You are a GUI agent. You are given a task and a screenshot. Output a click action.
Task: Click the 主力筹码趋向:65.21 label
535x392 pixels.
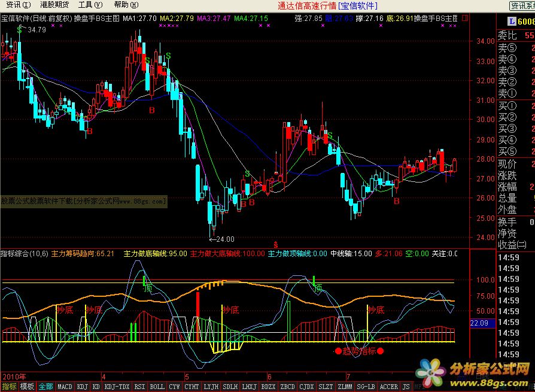[x=83, y=254]
